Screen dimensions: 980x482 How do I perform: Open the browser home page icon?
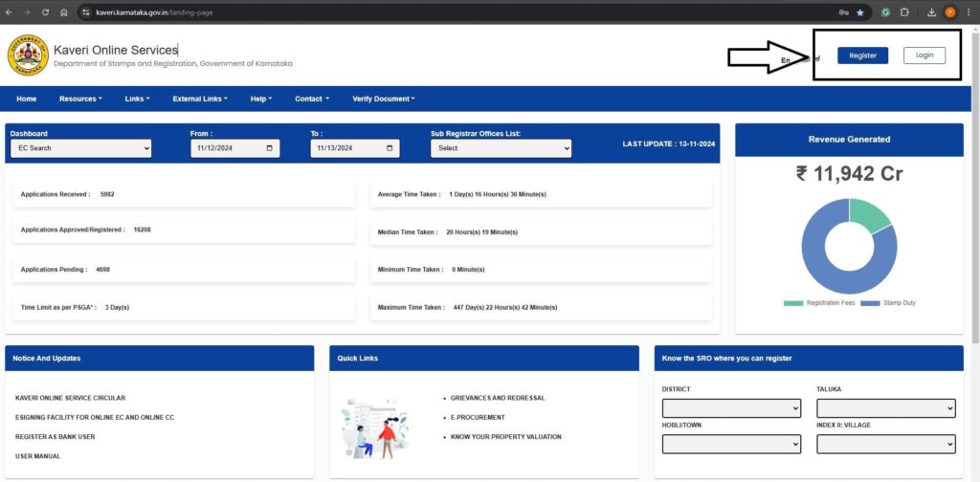[64, 12]
